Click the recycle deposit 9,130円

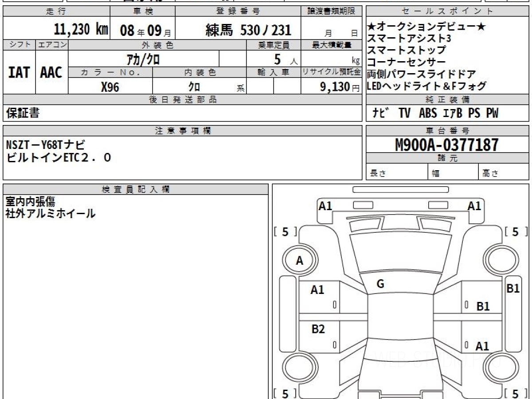coord(340,87)
